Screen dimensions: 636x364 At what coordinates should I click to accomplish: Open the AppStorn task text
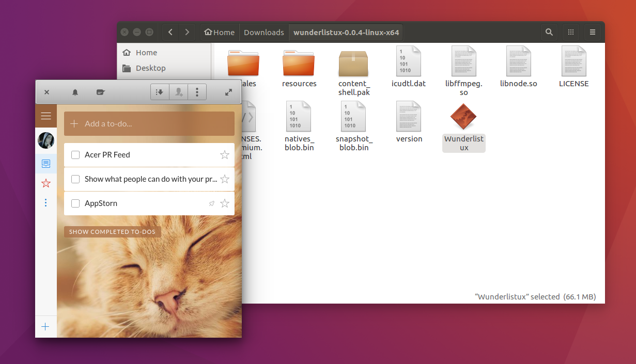[101, 203]
